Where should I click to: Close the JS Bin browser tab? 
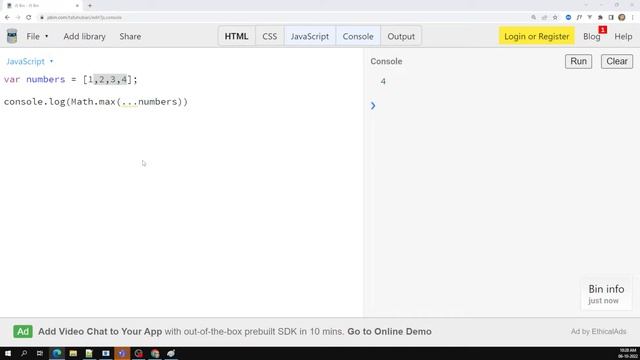(77, 6)
